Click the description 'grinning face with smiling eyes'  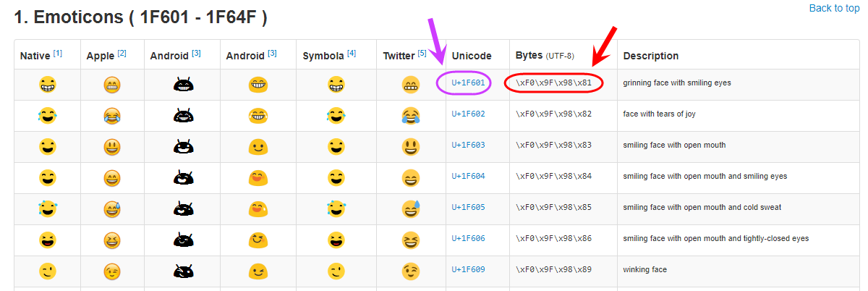pyautogui.click(x=677, y=83)
